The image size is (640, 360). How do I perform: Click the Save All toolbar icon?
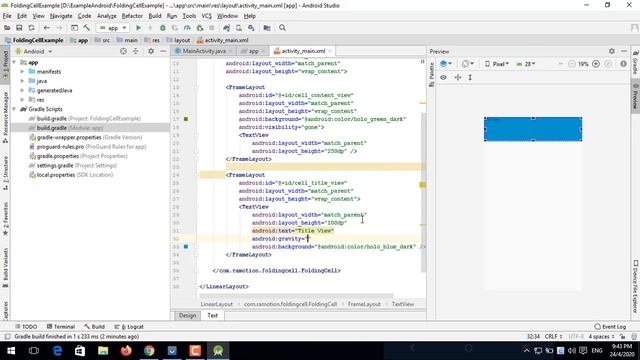[x=19, y=28]
